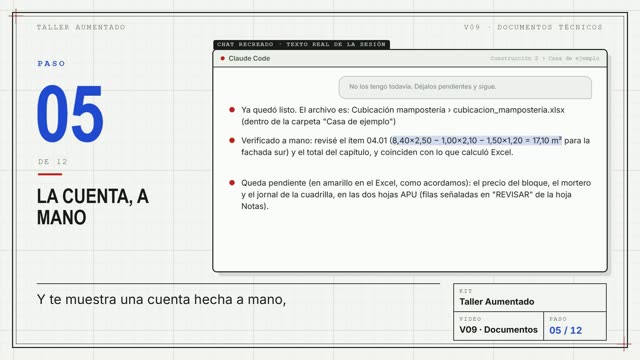Click the step counter '05 / 12'

pos(565,330)
